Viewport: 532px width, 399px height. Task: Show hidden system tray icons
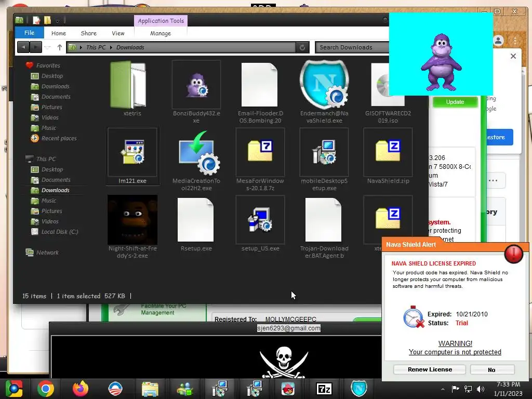tap(443, 389)
